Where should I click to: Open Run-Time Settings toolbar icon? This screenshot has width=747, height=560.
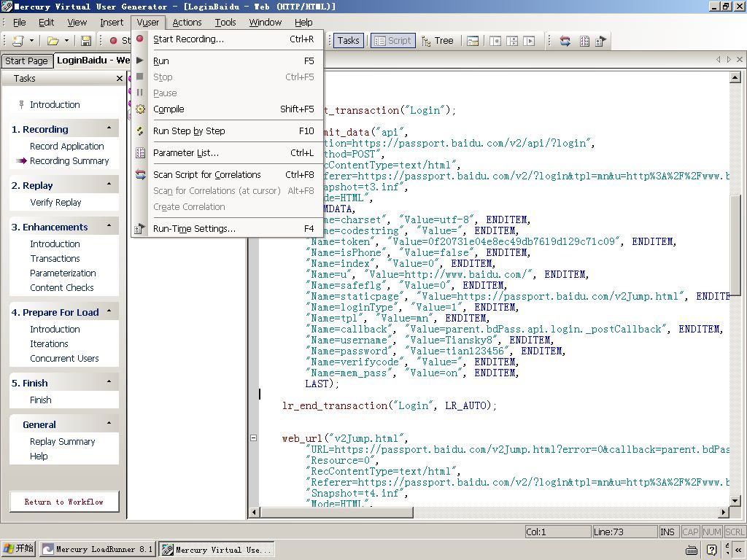[600, 42]
